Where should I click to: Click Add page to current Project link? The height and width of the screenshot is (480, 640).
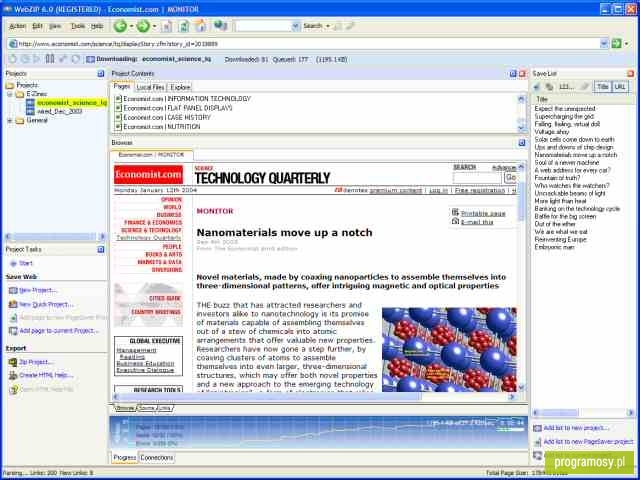tap(59, 331)
